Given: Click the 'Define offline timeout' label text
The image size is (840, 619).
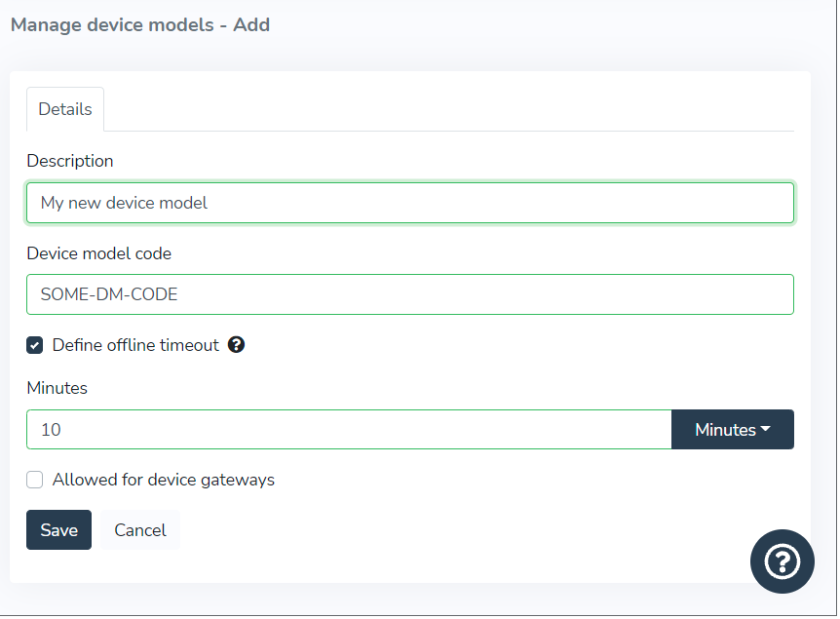Looking at the screenshot, I should tap(135, 345).
